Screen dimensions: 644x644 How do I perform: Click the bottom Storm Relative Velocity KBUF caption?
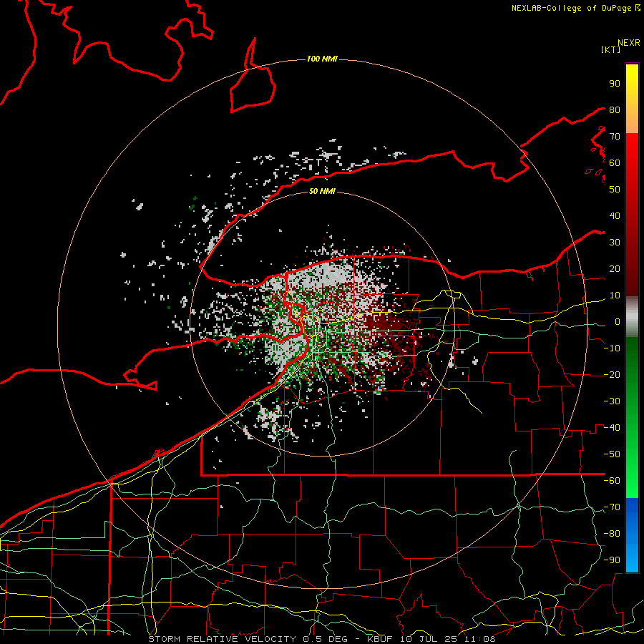click(x=322, y=639)
